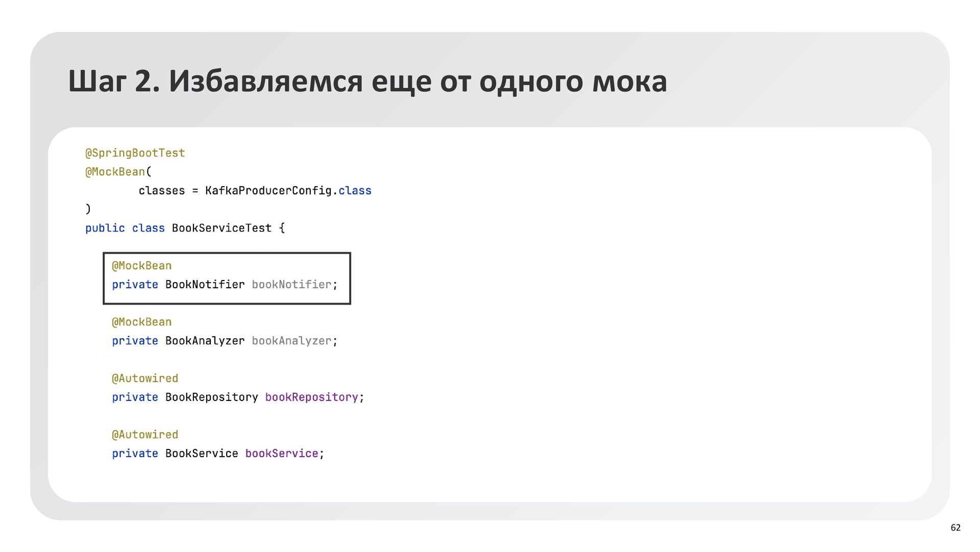Click the purple bookService variable

point(281,454)
